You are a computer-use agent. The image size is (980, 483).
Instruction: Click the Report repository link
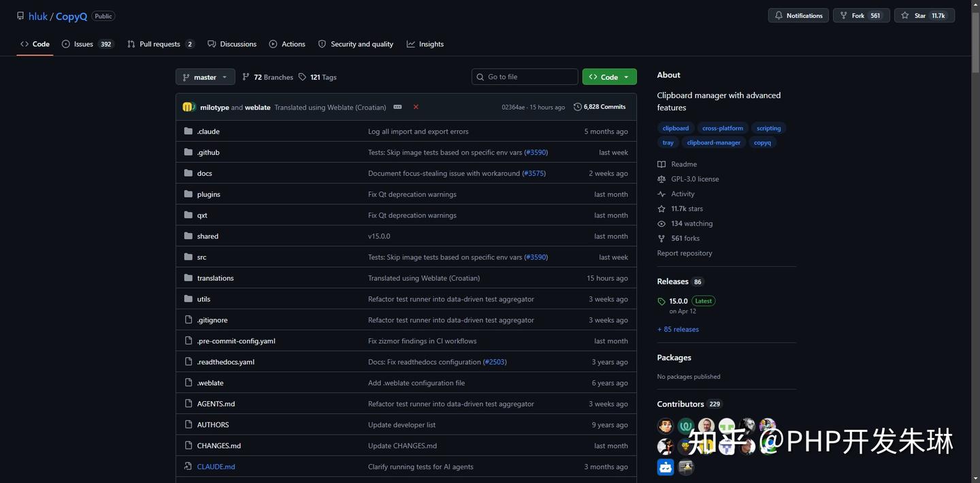(685, 253)
